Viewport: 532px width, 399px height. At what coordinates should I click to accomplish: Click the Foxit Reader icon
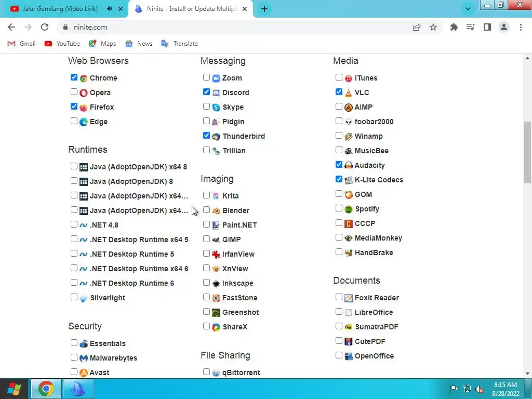(x=349, y=298)
